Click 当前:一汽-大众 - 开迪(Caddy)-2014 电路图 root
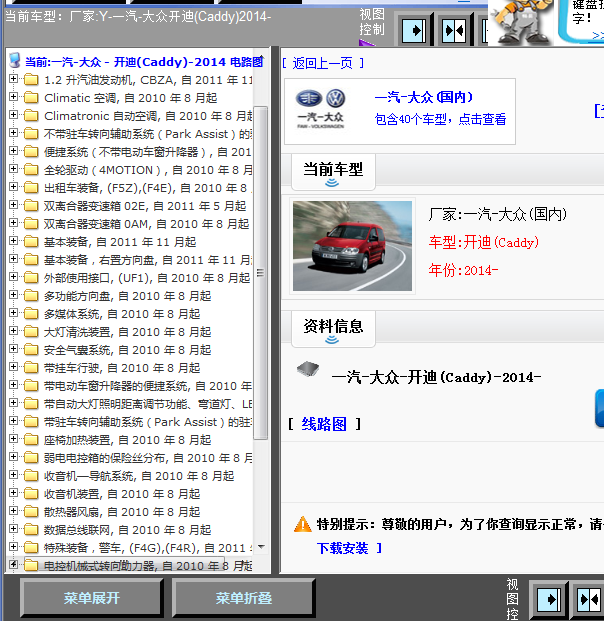This screenshot has height=621, width=604. point(144,62)
